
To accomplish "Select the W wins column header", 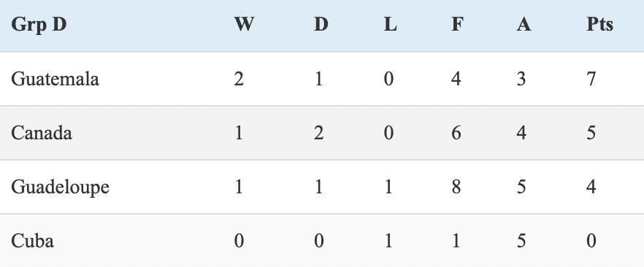I will click(x=244, y=25).
